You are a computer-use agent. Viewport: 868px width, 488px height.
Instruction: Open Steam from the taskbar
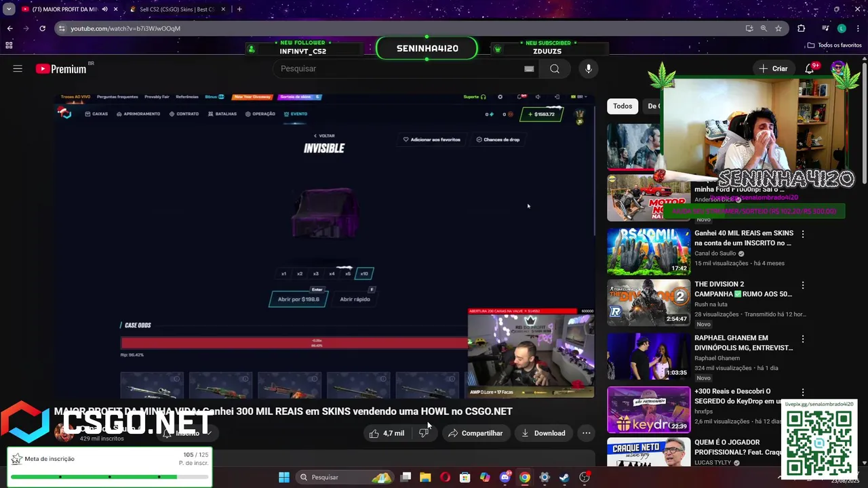click(564, 477)
